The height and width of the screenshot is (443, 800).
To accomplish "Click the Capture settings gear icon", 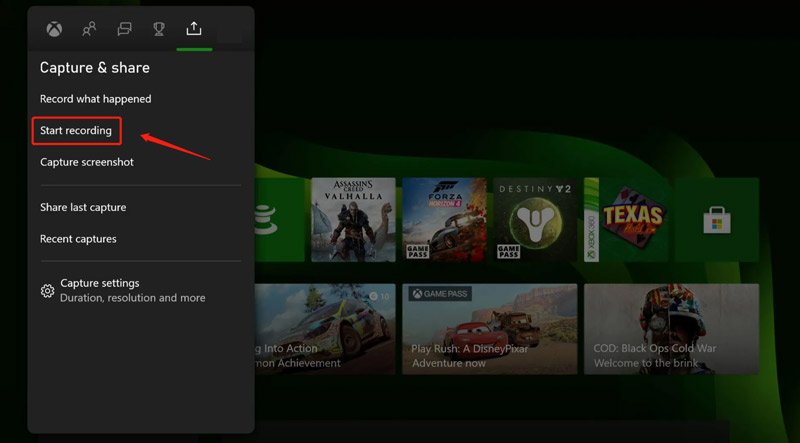I will pyautogui.click(x=47, y=291).
